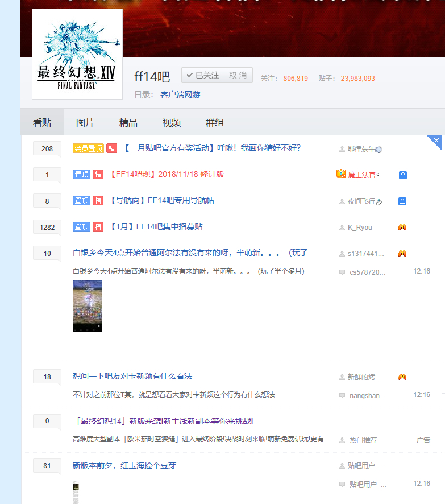This screenshot has width=445, height=504.
Task: Click the reply count 208
Action: click(47, 149)
